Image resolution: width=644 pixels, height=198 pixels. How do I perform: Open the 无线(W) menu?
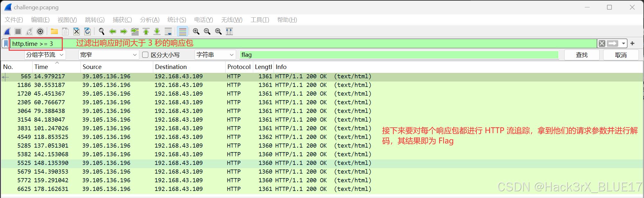[x=232, y=20]
